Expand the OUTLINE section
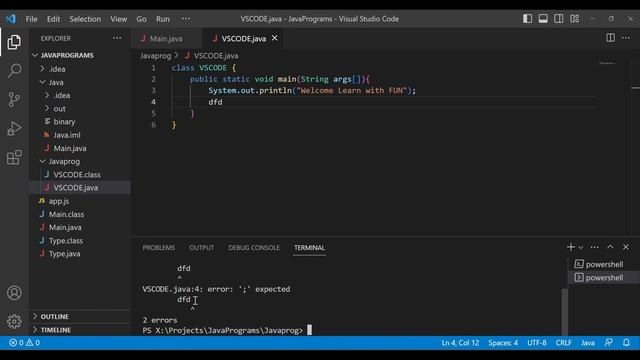 (x=80, y=316)
